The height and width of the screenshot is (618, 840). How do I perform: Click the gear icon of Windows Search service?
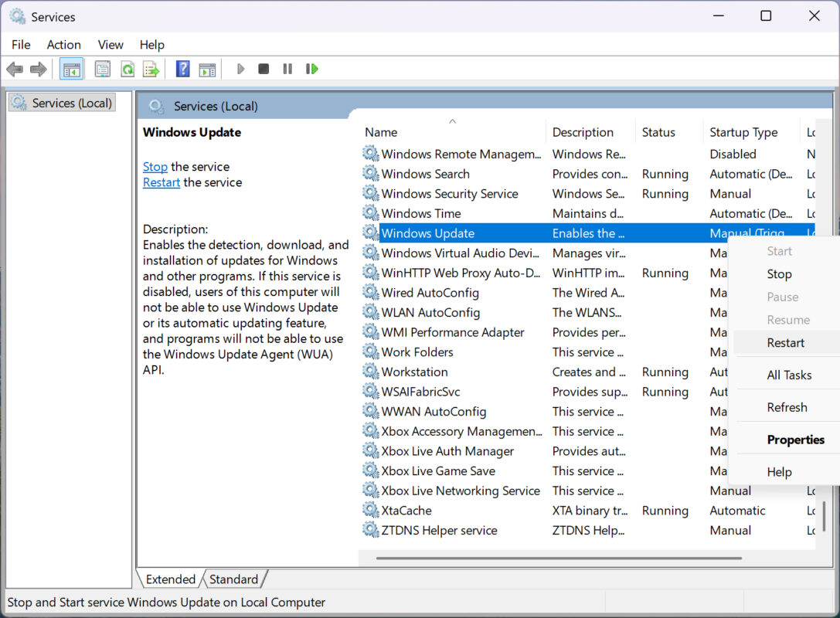pyautogui.click(x=370, y=173)
